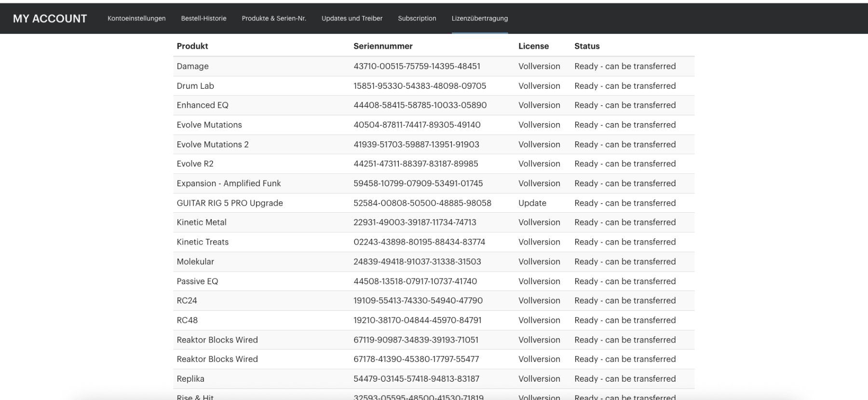
Task: Select the Replika product name
Action: (190, 379)
